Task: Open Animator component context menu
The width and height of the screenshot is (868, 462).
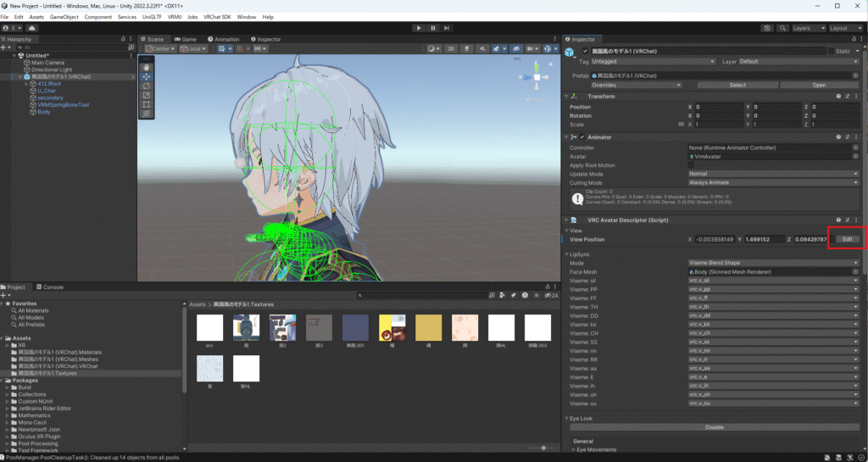Action: point(856,137)
